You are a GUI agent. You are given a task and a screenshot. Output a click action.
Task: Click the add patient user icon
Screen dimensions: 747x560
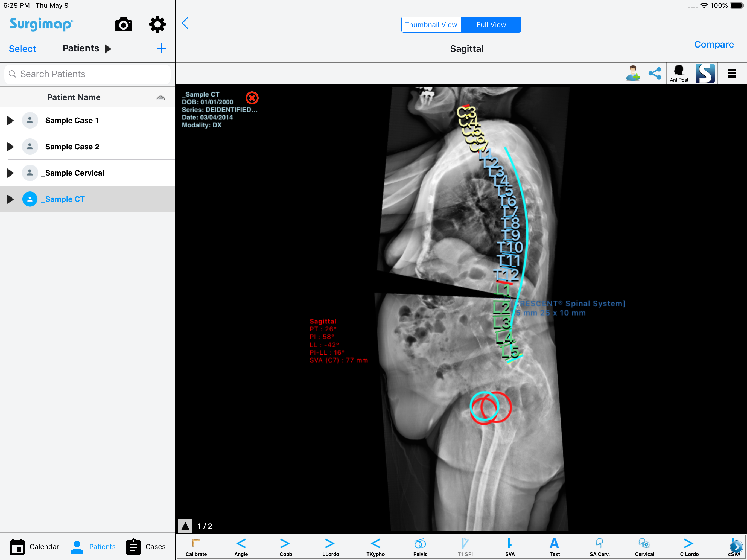(633, 73)
